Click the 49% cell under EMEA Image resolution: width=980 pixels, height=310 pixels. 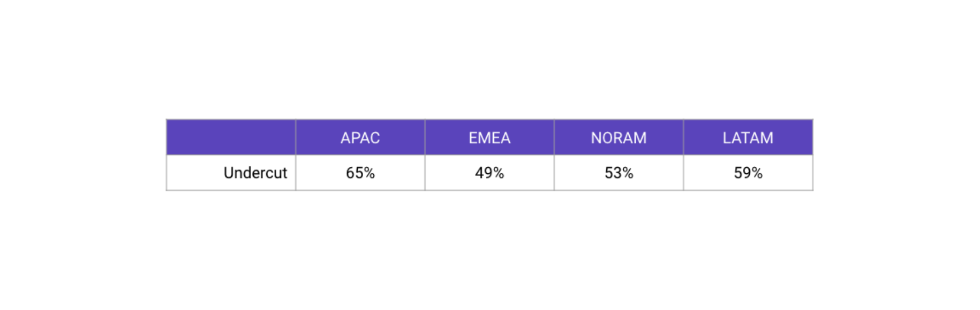[x=489, y=173]
